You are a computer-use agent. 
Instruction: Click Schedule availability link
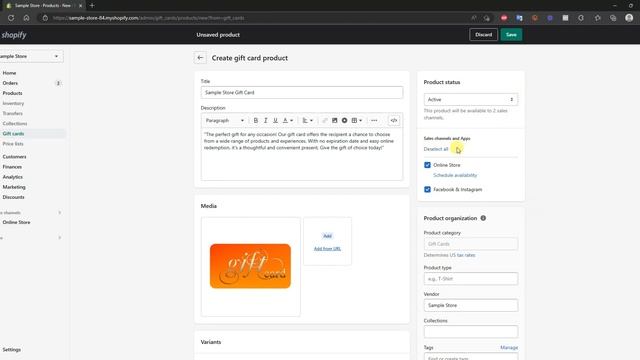coord(455,175)
